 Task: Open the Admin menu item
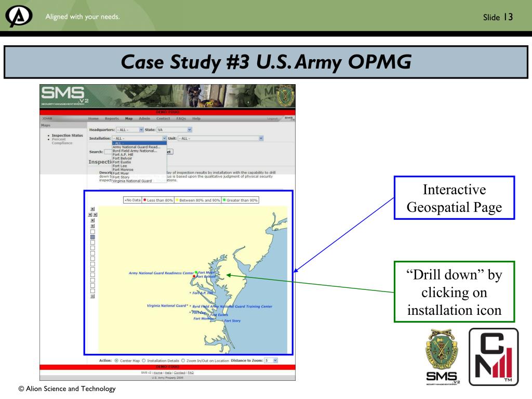144,119
